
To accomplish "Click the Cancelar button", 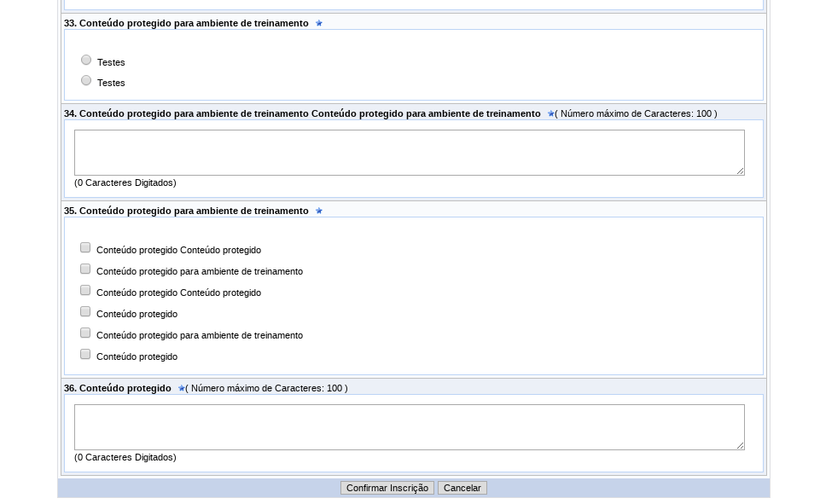I will [462, 488].
